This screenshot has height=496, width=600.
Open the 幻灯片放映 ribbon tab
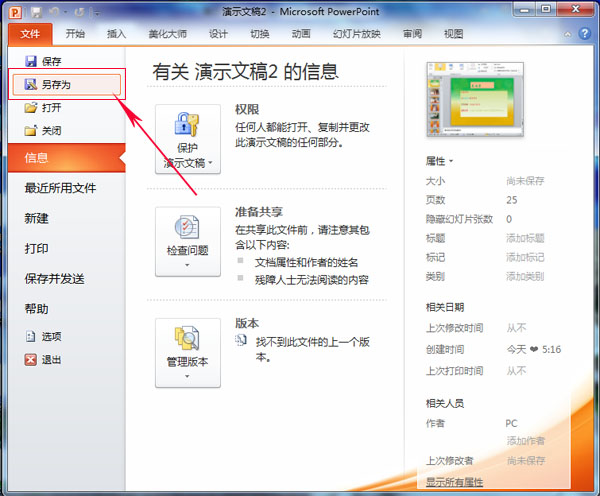click(x=357, y=34)
